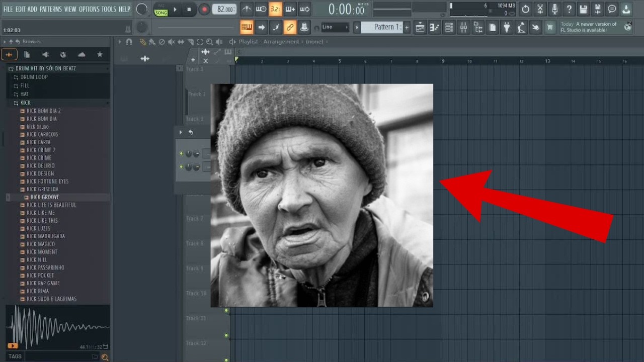Click the TAGS button
The height and width of the screenshot is (362, 644).
pyautogui.click(x=15, y=356)
